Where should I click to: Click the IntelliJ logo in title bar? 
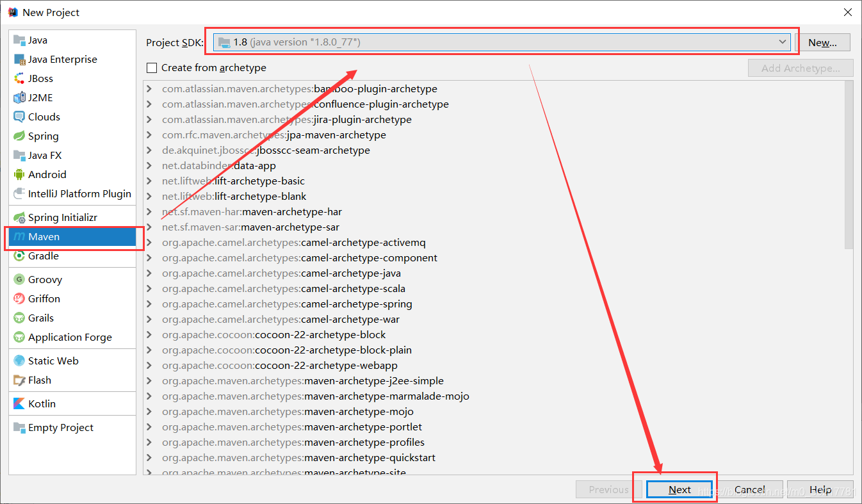click(12, 12)
